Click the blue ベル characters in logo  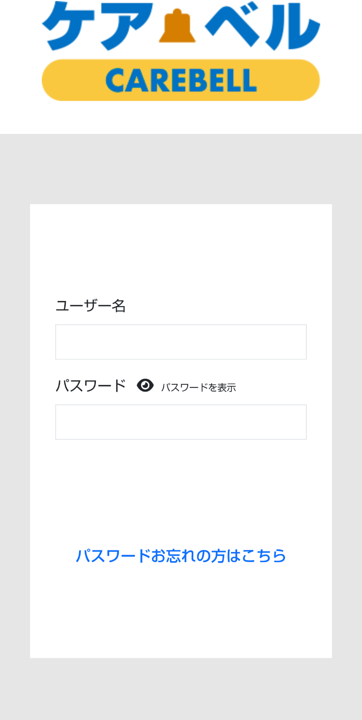pos(262,26)
